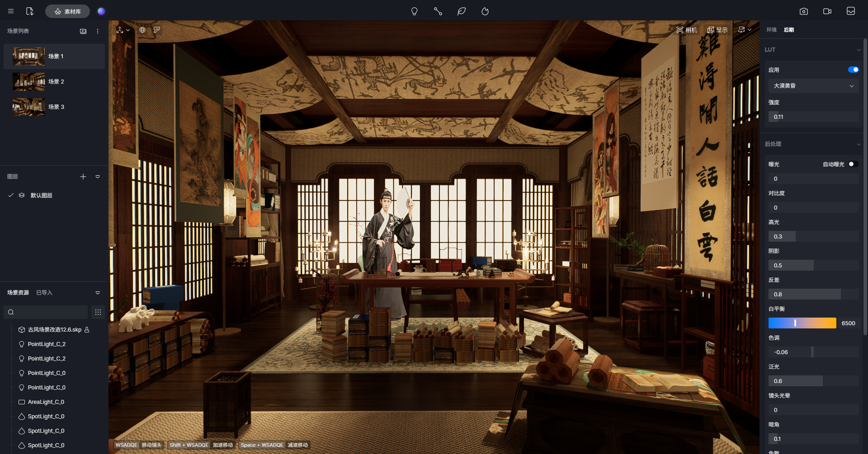Enable the 自动曝光 auto exposure toggle

(x=853, y=164)
